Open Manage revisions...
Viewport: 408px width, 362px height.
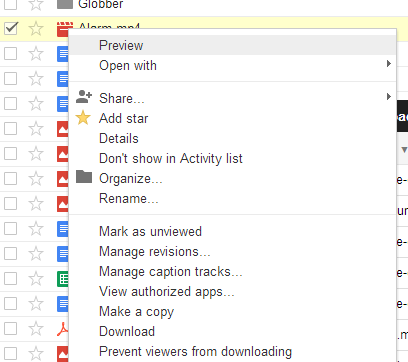(232, 251)
